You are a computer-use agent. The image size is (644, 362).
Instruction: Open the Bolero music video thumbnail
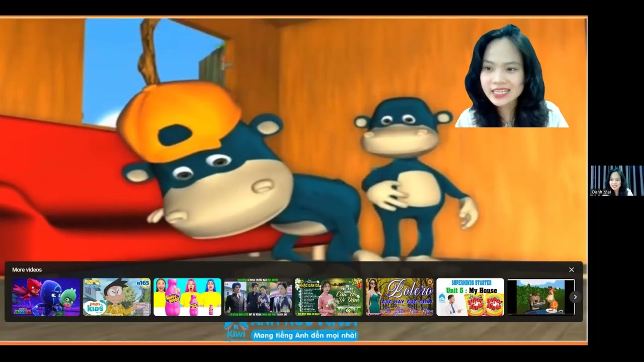coord(399,297)
